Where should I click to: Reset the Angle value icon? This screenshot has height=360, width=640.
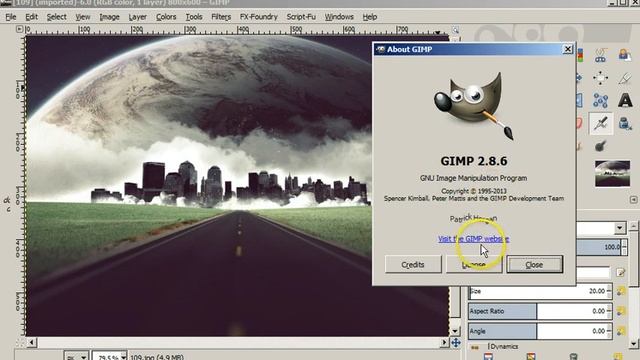(621, 331)
